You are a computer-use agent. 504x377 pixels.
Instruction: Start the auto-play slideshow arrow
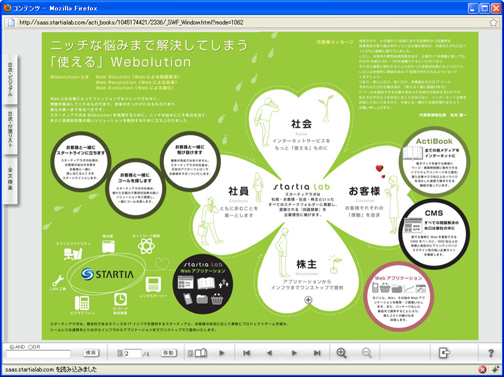[222, 353]
